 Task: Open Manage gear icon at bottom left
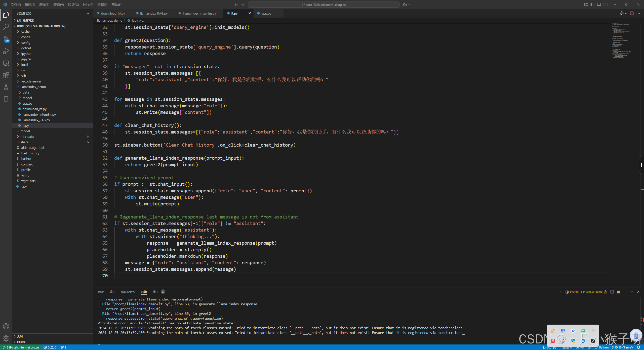pos(6,338)
